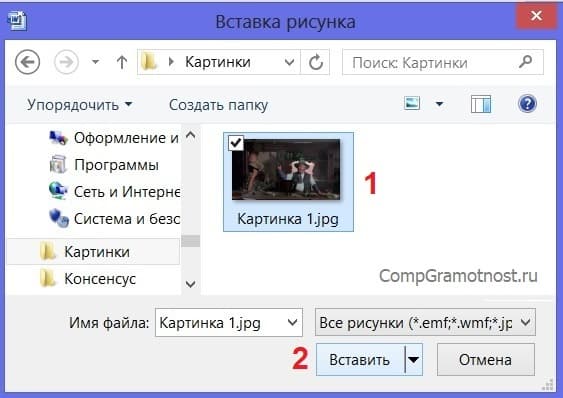
Task: Open the recent locations dropdown arrow
Action: coord(95,62)
